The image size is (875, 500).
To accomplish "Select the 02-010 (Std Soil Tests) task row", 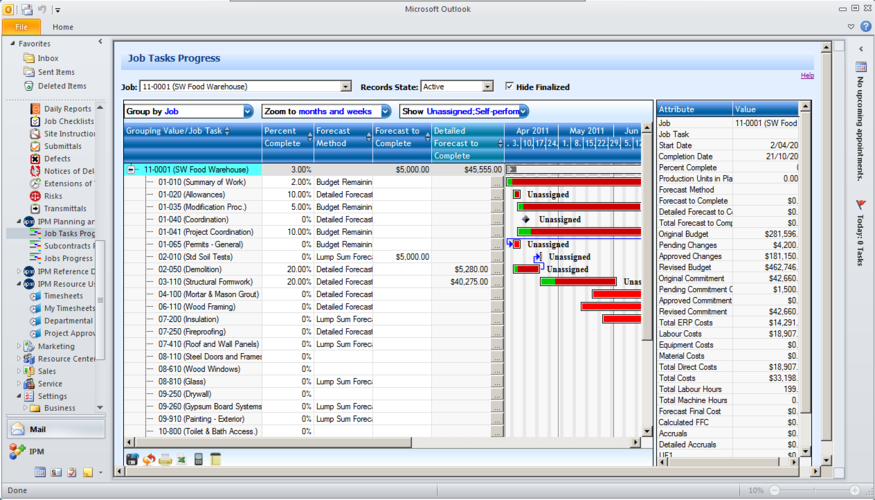I will coord(314,257).
